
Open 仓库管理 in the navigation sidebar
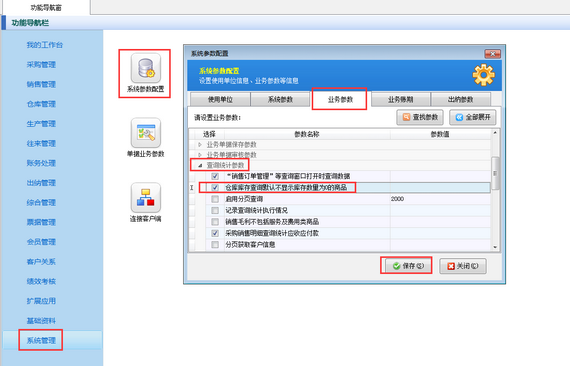point(41,104)
